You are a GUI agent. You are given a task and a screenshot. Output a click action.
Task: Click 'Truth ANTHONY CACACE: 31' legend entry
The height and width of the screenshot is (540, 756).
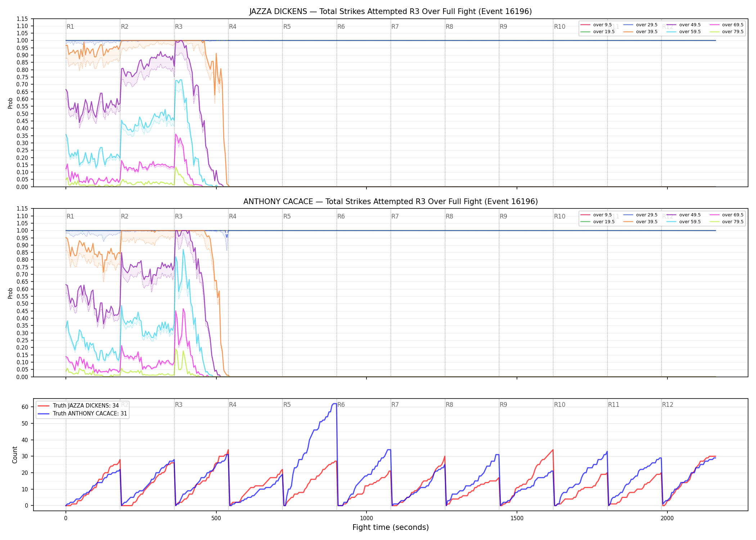90,414
